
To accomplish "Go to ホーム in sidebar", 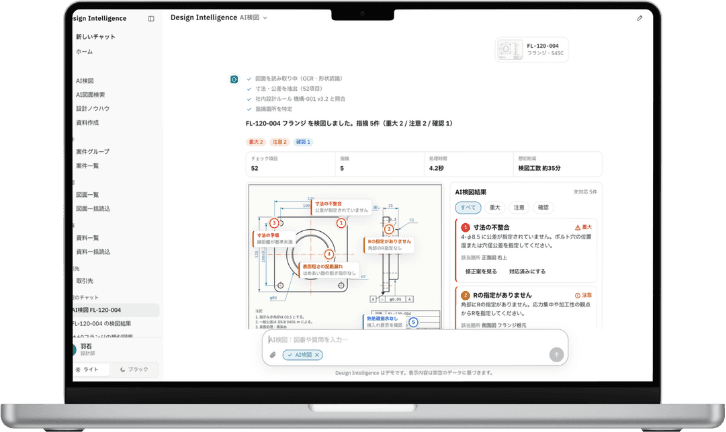I will tap(84, 51).
